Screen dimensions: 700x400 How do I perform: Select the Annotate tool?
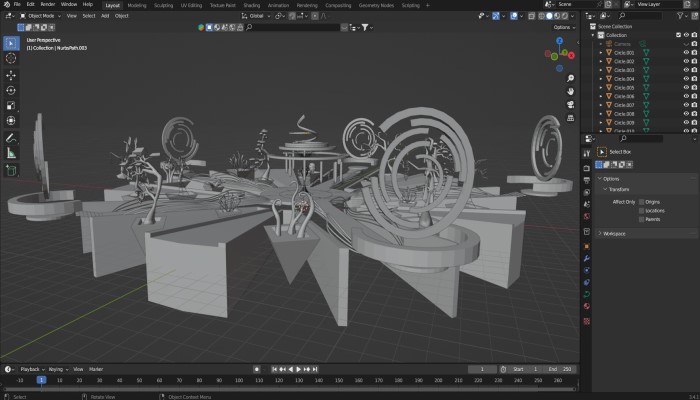(x=11, y=137)
